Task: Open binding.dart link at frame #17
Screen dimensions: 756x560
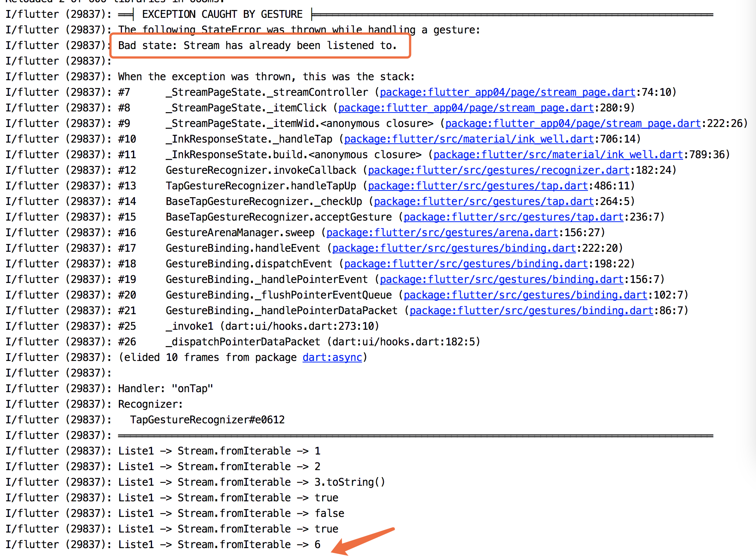Action: pyautogui.click(x=454, y=248)
